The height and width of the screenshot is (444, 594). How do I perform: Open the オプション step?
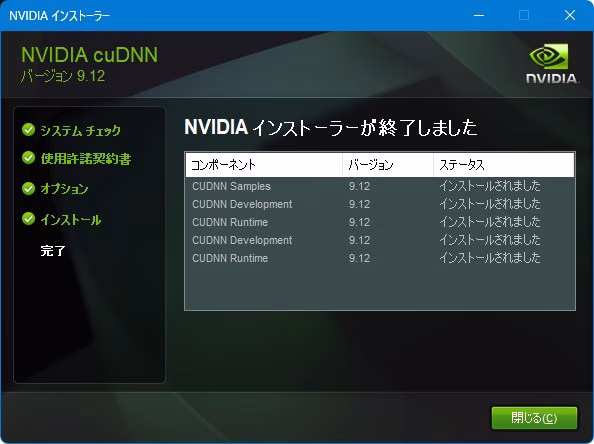[64, 189]
